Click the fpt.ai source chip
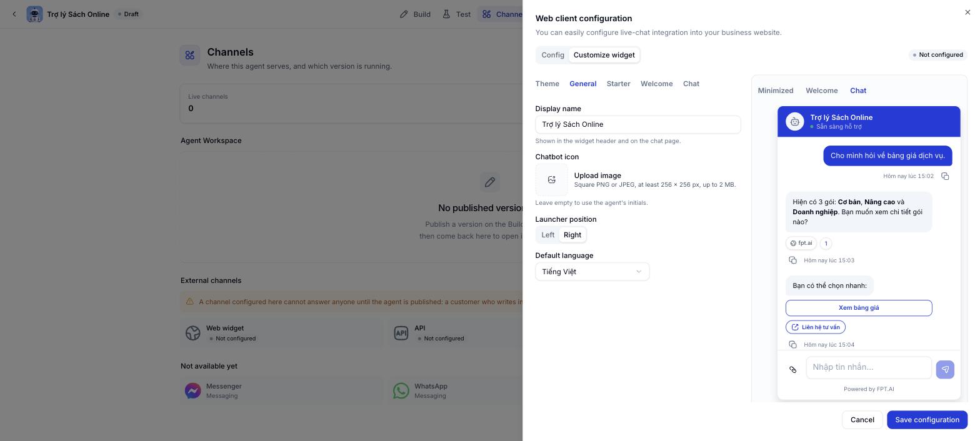 pyautogui.click(x=801, y=243)
